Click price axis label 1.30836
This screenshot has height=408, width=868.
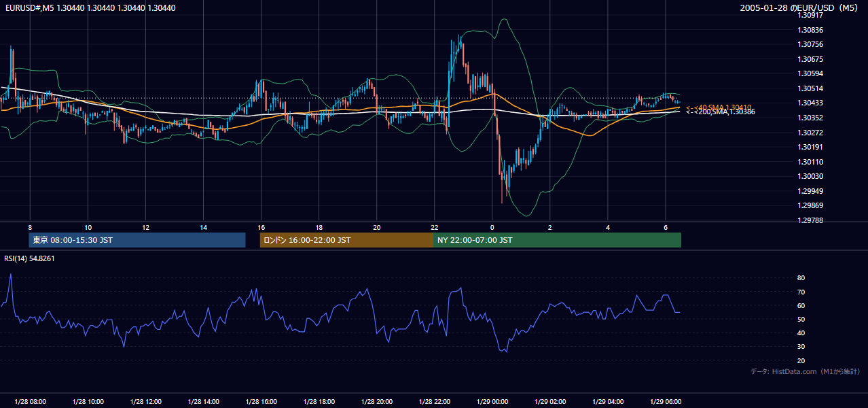[810, 30]
